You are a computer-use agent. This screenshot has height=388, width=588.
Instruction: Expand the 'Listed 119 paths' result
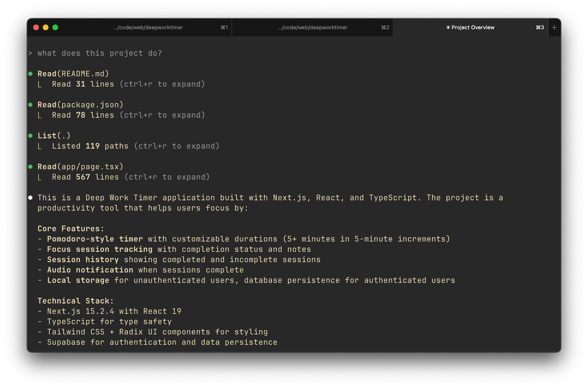136,146
